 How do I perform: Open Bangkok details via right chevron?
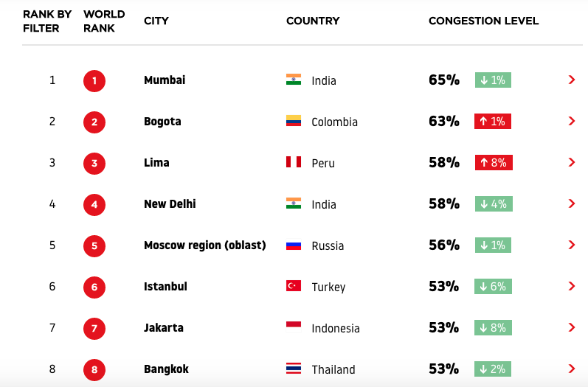[572, 369]
